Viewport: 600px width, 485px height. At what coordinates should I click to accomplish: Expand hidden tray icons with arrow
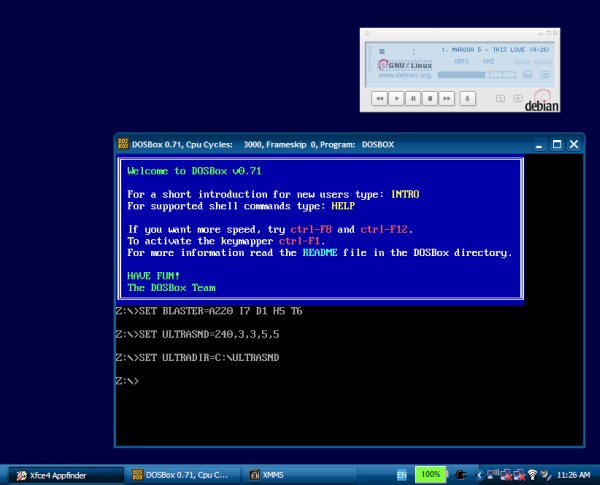click(x=479, y=475)
